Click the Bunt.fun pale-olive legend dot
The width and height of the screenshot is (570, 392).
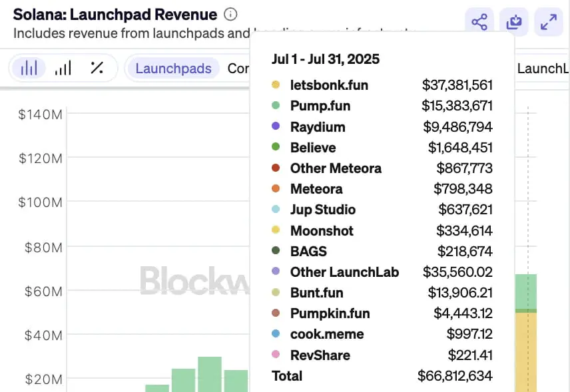tap(276, 292)
